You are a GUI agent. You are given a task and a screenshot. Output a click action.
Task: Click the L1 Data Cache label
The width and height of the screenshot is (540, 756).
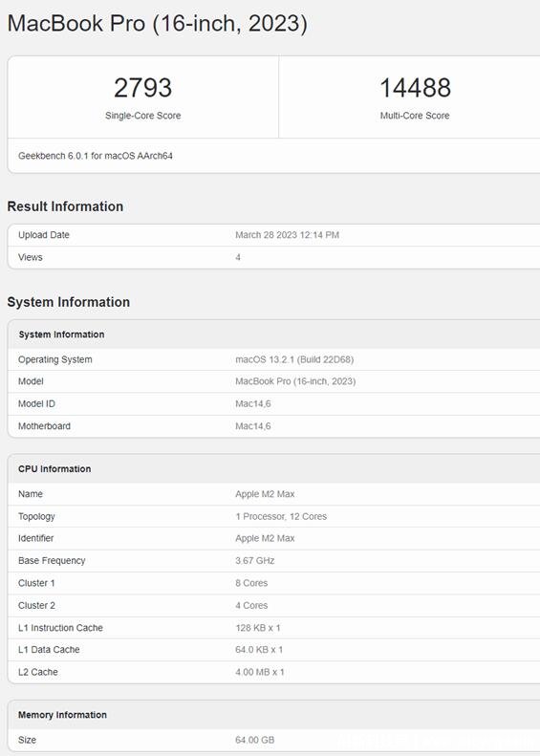coord(49,650)
